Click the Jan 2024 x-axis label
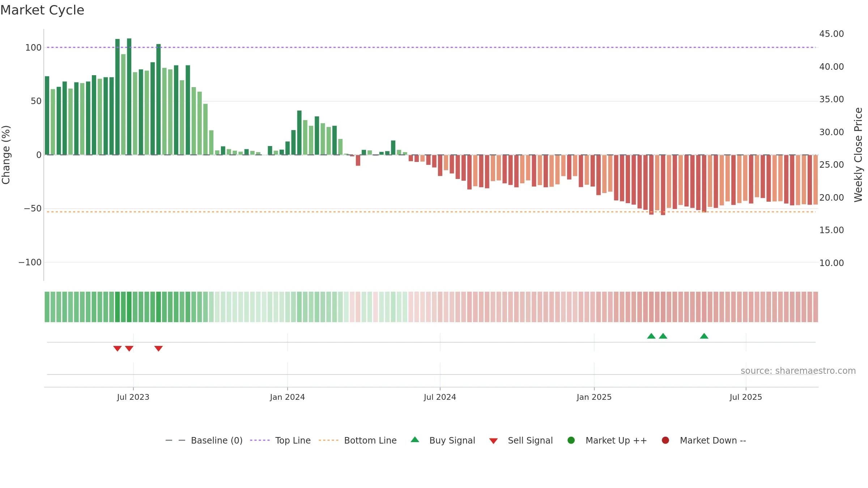 (288, 397)
